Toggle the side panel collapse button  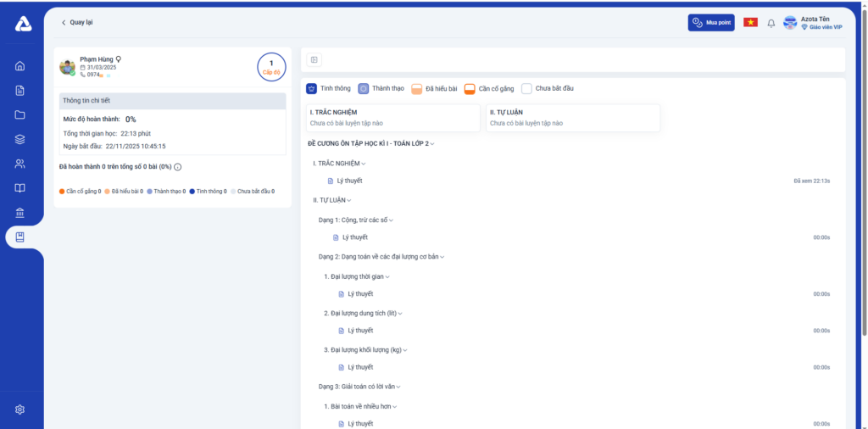tap(314, 59)
